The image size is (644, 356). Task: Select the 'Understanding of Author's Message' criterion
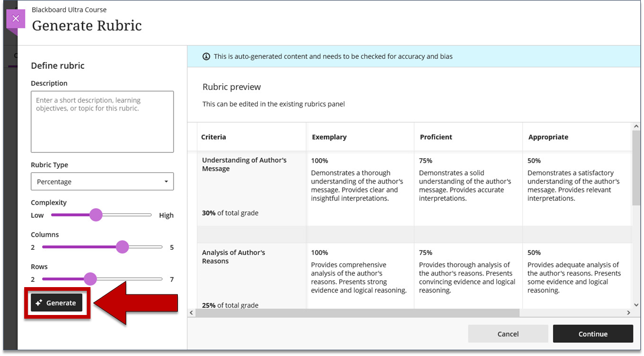tap(244, 164)
